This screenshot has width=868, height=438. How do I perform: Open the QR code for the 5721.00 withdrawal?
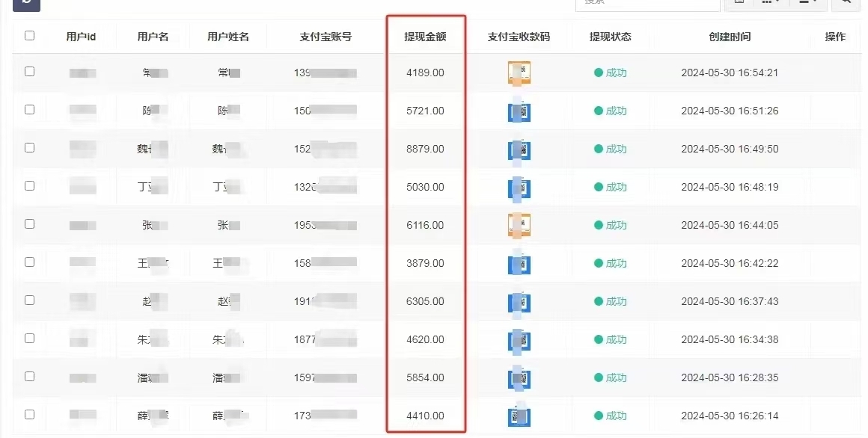[x=519, y=111]
